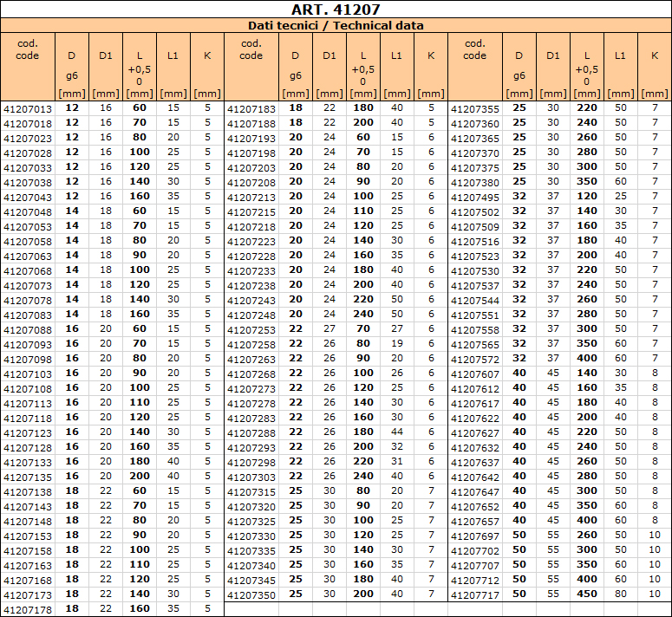Click code 41207135
This screenshot has height=617, width=672.
[x=28, y=477]
